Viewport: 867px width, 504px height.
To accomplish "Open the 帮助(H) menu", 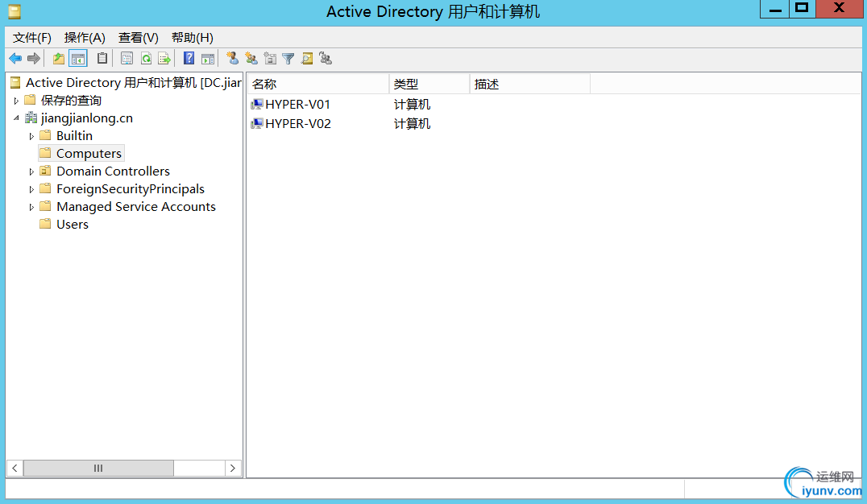I will click(x=193, y=38).
